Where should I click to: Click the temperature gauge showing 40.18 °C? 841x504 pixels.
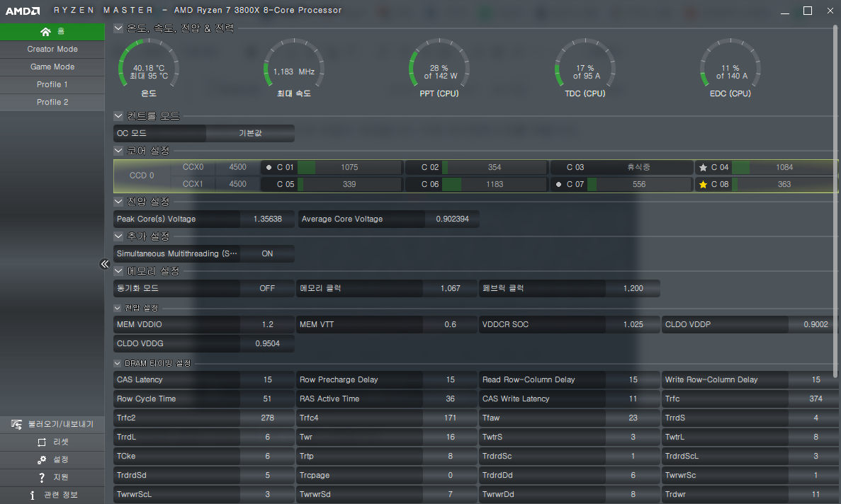tap(149, 69)
